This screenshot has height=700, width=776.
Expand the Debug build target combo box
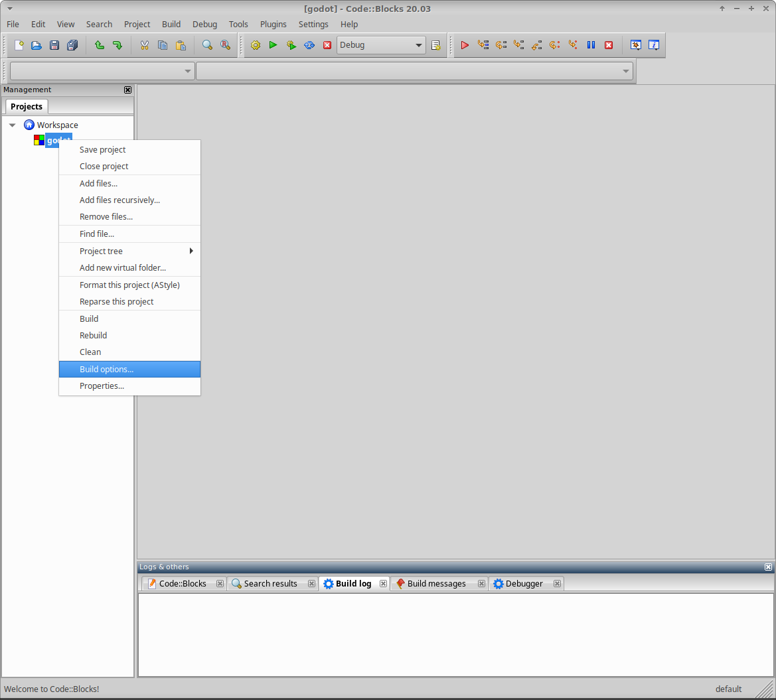(418, 45)
